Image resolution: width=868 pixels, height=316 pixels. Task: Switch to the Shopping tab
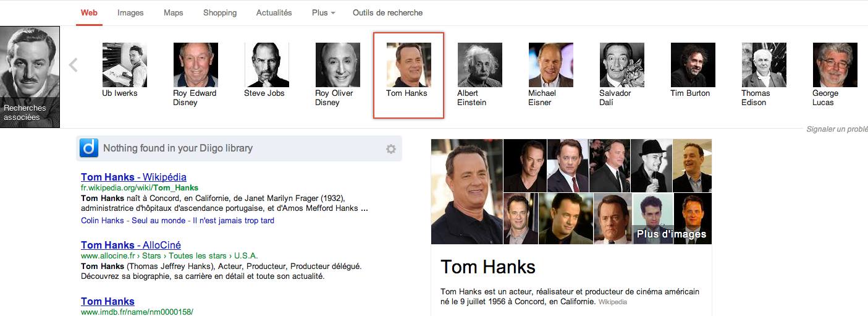pos(220,12)
